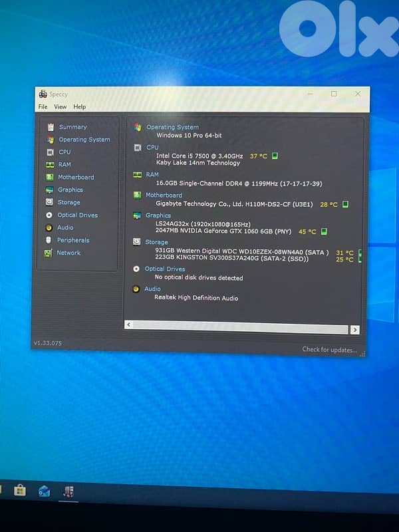Click the Motherboard sidebar icon
Image resolution: width=399 pixels, height=532 pixels.
tap(49, 177)
